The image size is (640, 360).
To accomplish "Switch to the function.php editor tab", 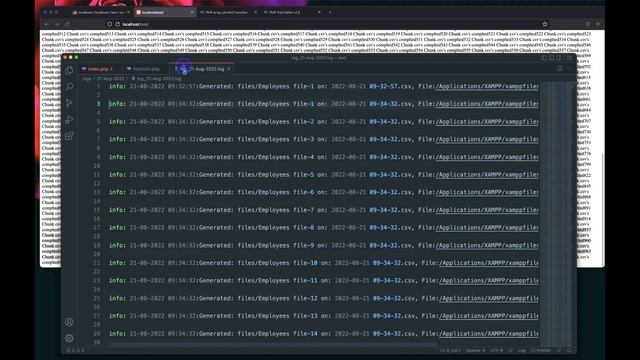I will [x=144, y=69].
